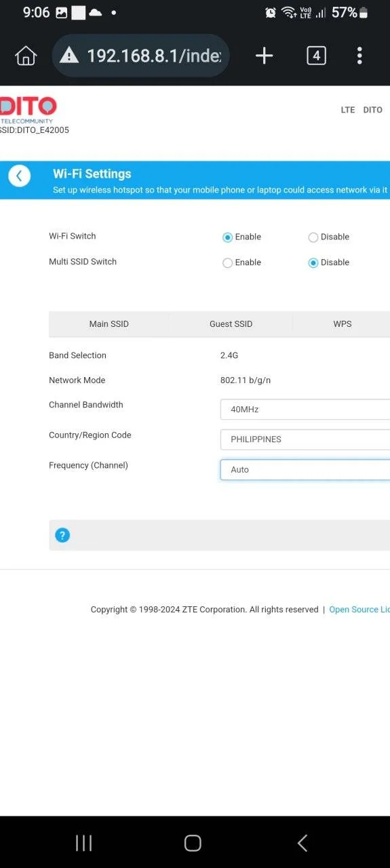Open a new browser tab with plus icon
The height and width of the screenshot is (868, 390).
coord(264,56)
